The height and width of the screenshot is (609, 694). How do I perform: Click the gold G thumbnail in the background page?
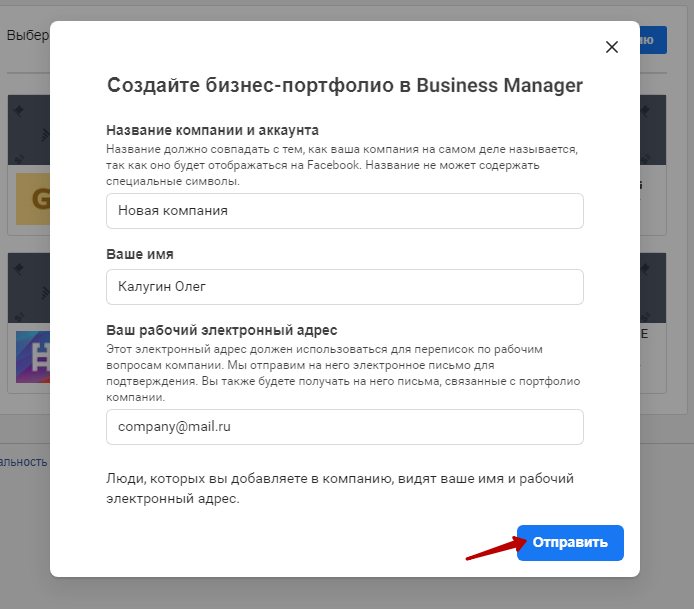[33, 199]
